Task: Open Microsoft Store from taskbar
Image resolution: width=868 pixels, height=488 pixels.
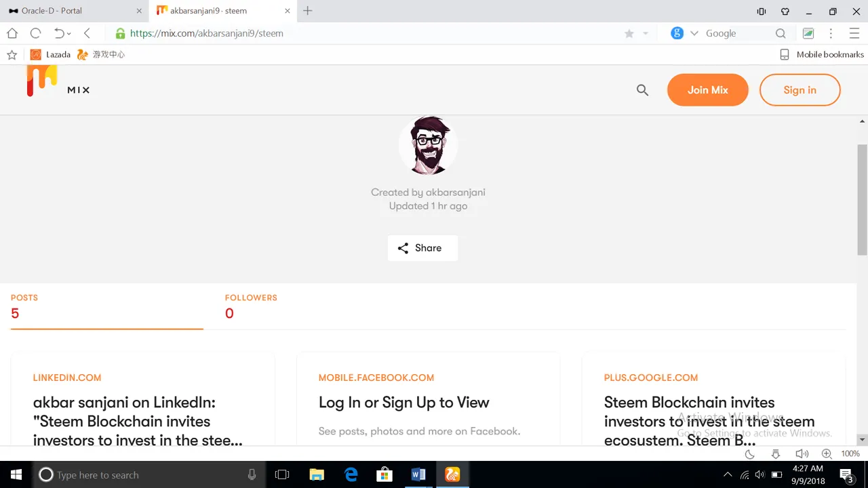Action: click(384, 474)
